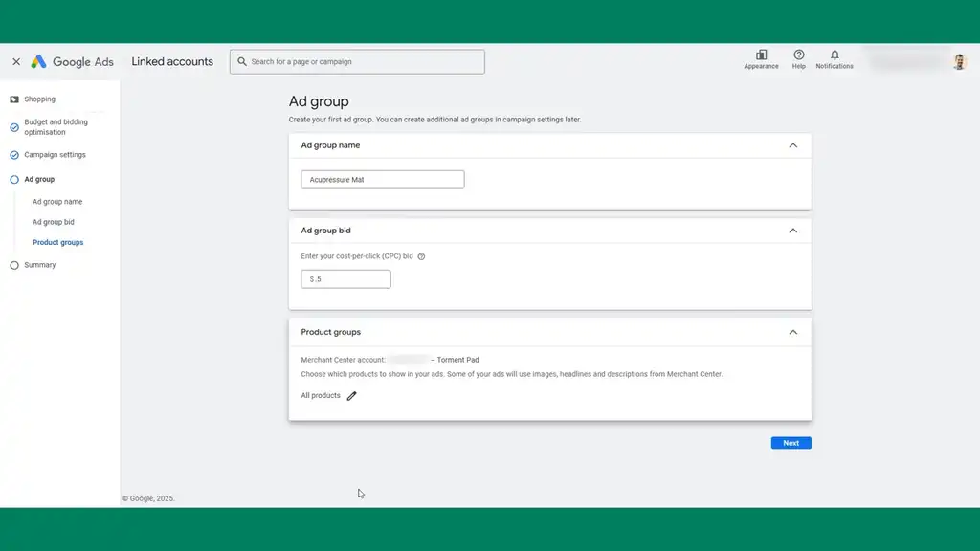Viewport: 980px width, 551px height.
Task: Open Linked accounts in the top bar
Action: pos(172,61)
